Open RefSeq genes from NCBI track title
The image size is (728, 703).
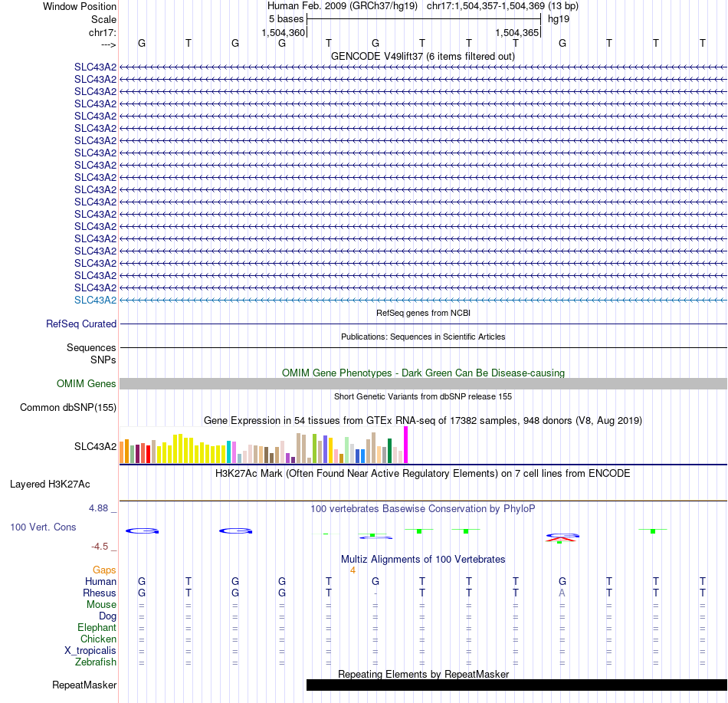click(423, 313)
